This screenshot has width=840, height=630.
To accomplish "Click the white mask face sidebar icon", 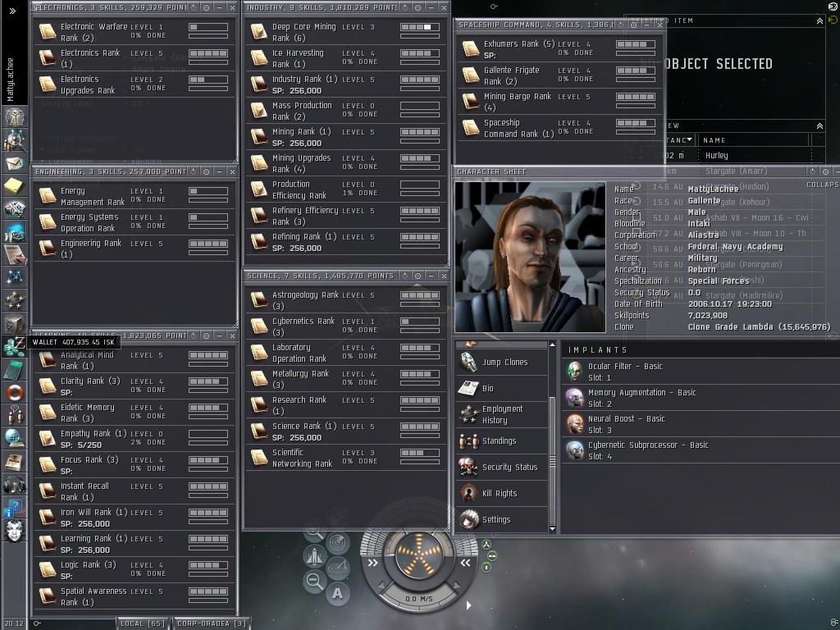I will point(14,531).
